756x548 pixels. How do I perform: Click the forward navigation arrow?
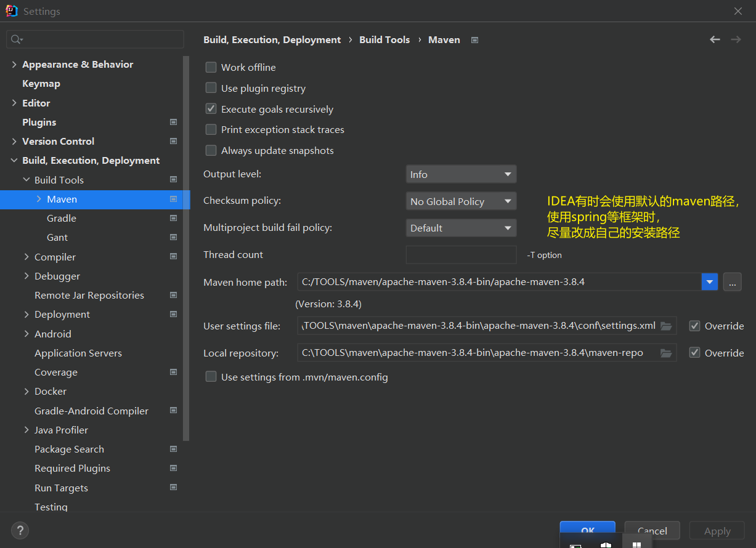[736, 39]
